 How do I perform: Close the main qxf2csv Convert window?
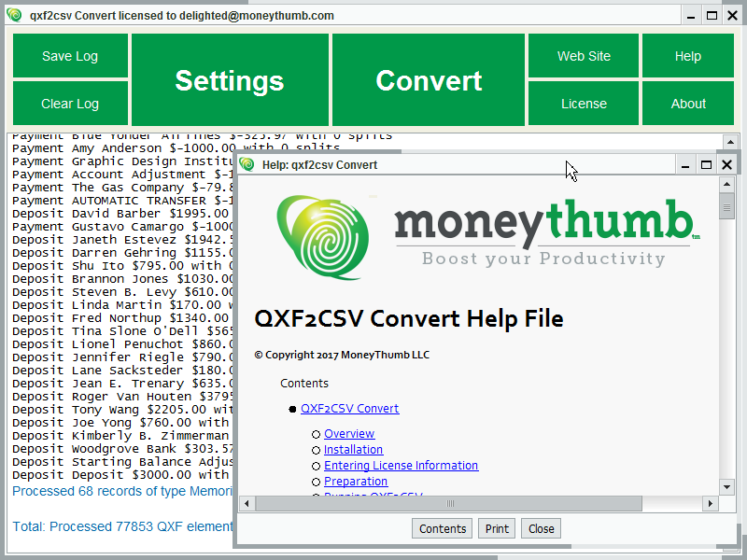pos(733,16)
